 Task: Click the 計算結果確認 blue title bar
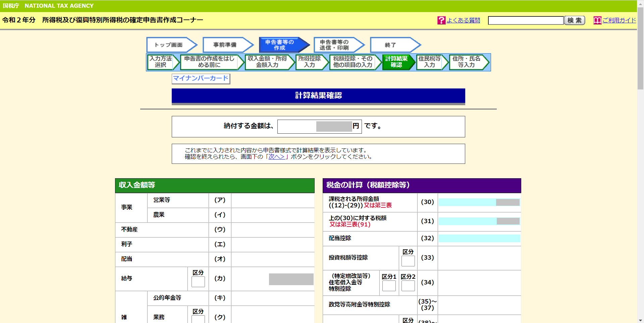tap(318, 96)
